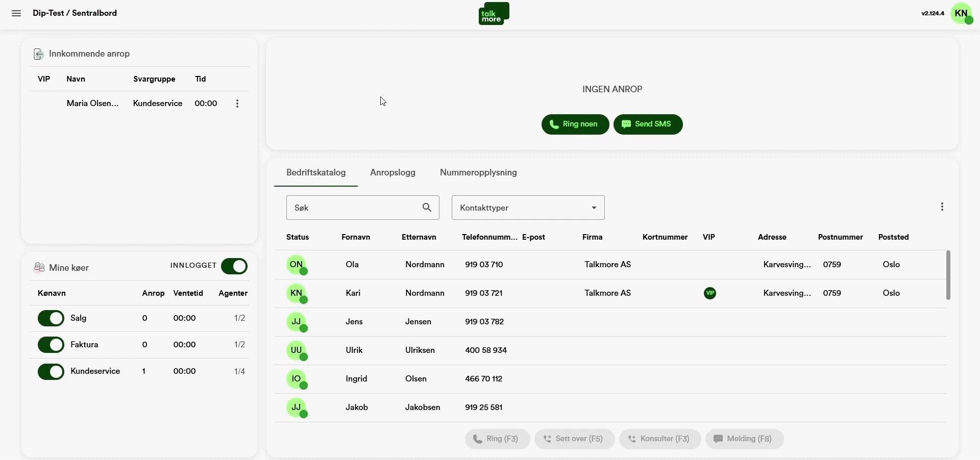
Task: Disable the Faktura queue toggle
Action: coord(51,345)
